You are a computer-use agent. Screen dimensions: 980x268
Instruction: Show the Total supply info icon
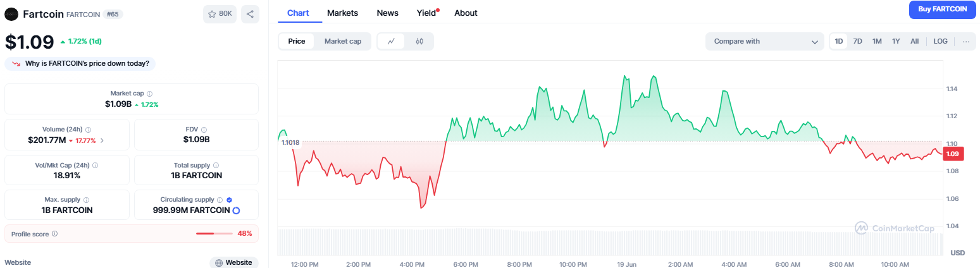215,165
